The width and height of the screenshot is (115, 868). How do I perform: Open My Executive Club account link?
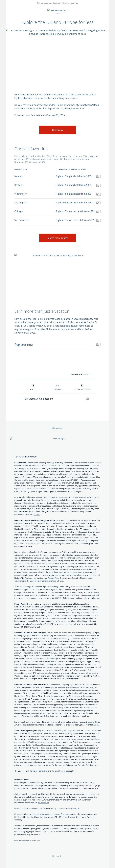tap(39, 399)
